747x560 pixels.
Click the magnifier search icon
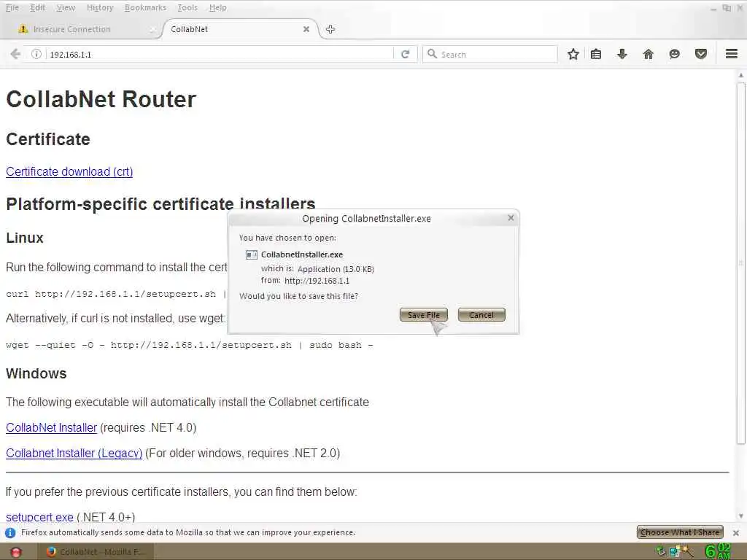tap(432, 54)
